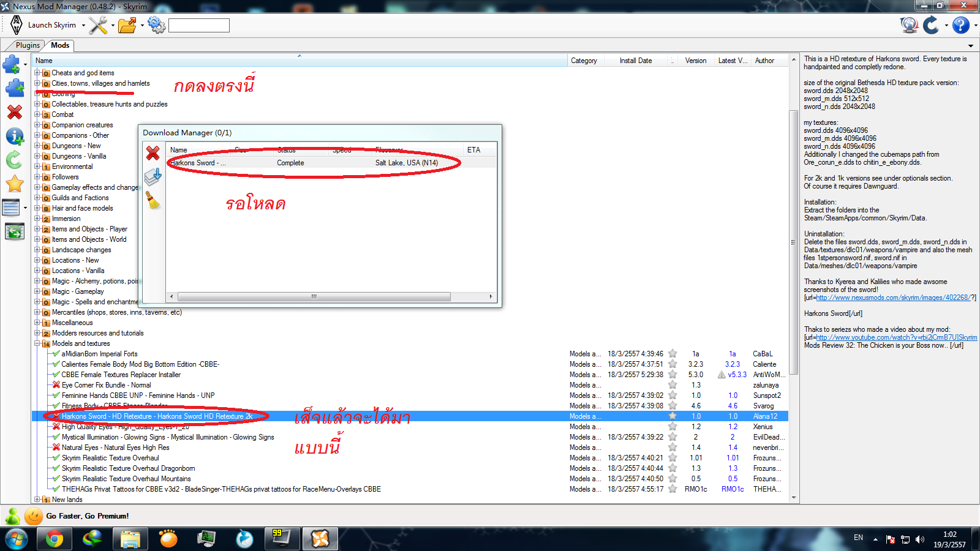Open dropdown arrow beside the help icon
Image resolution: width=980 pixels, height=551 pixels.
tap(975, 26)
